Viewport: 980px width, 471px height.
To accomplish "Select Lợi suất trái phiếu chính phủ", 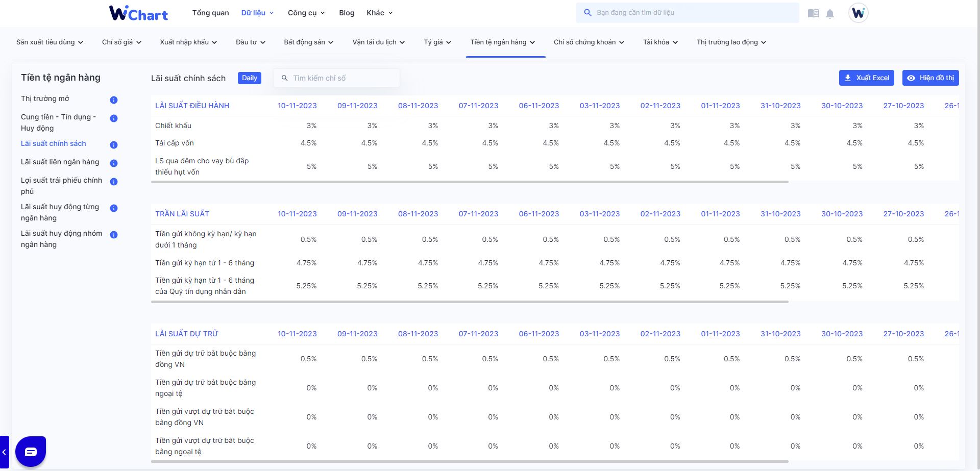I will click(x=61, y=186).
